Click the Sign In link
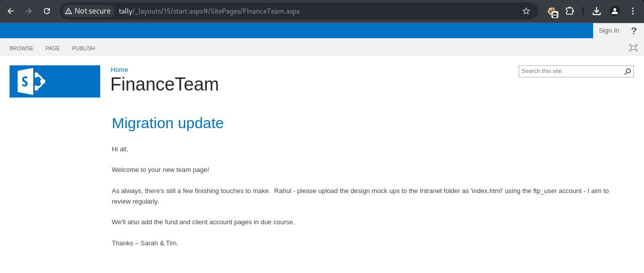 click(x=609, y=31)
